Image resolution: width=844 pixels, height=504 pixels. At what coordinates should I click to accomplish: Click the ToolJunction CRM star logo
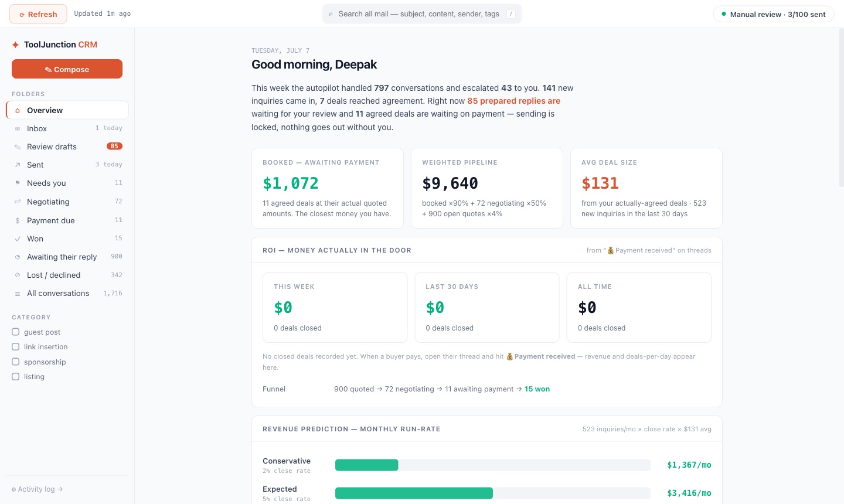tap(16, 45)
